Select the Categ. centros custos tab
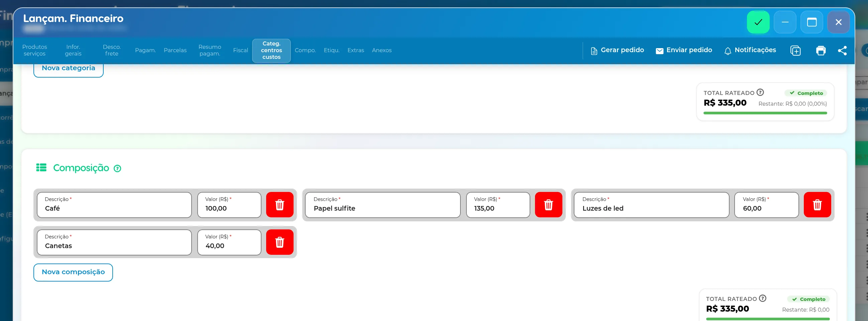The height and width of the screenshot is (321, 868). [x=272, y=50]
